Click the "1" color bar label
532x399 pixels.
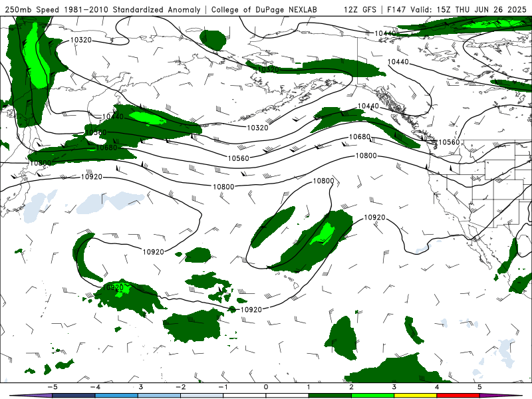pos(309,387)
